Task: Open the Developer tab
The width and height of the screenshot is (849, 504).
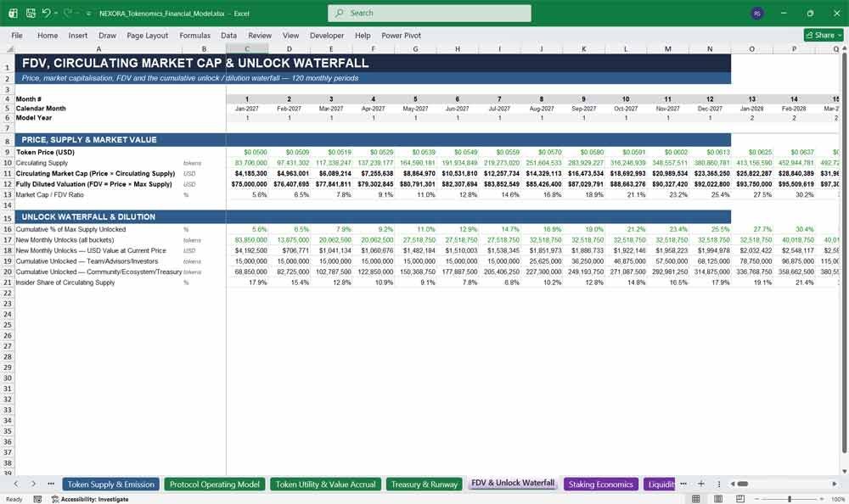Action: [327, 35]
